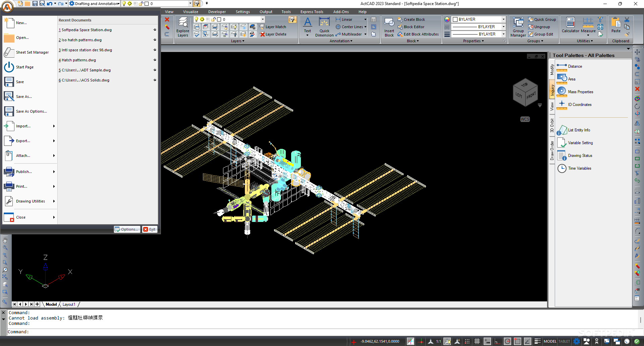Click the Block Editor button

(411, 27)
